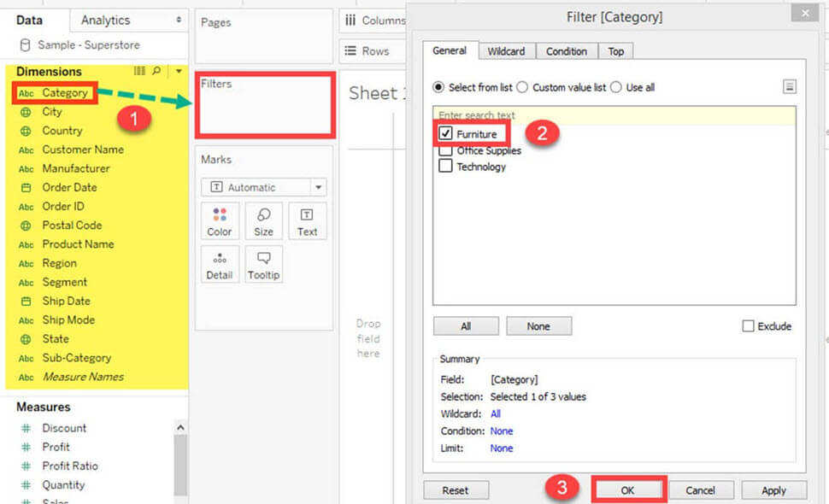Open the Condition tab
829x504 pixels.
(x=566, y=51)
